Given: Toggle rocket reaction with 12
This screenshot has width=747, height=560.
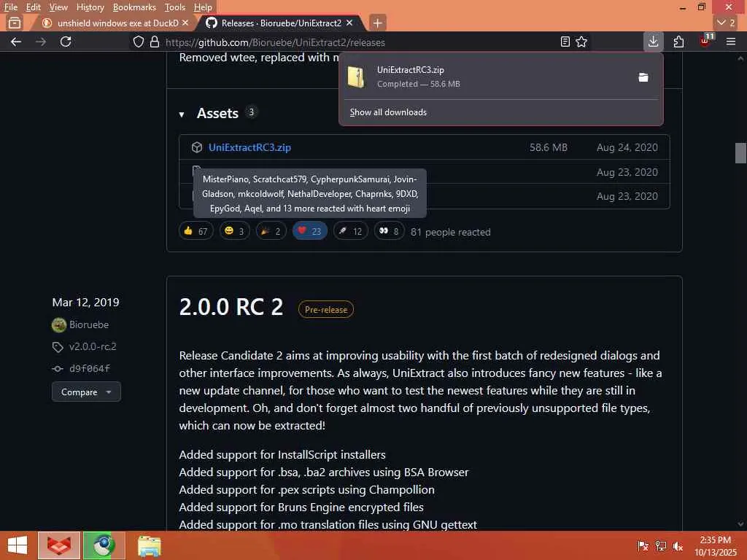Looking at the screenshot, I should pyautogui.click(x=351, y=231).
